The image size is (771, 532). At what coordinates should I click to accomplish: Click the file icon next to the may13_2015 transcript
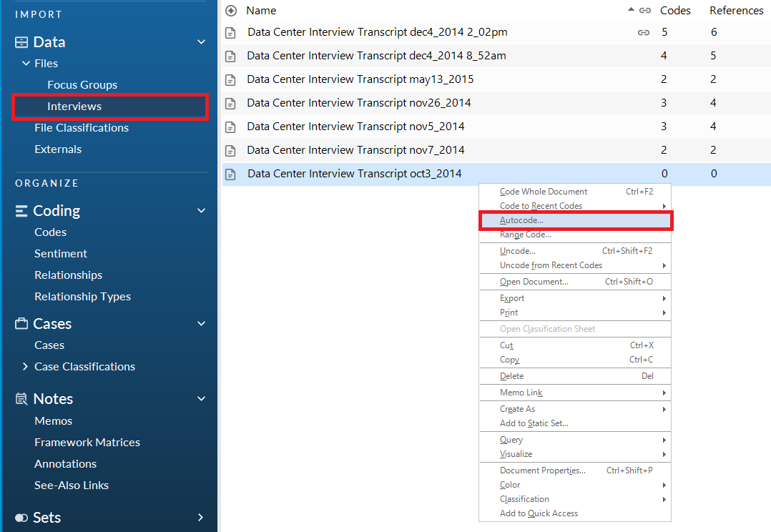(230, 79)
